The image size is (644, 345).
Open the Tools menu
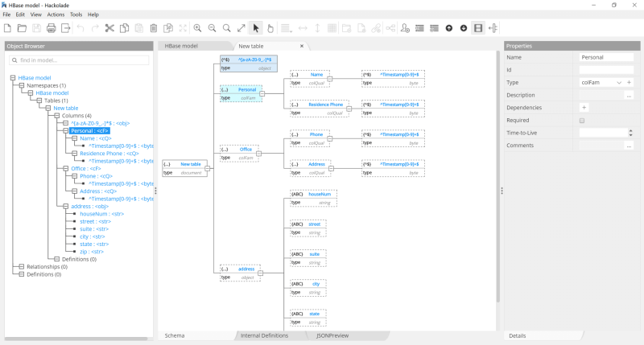[x=76, y=14]
